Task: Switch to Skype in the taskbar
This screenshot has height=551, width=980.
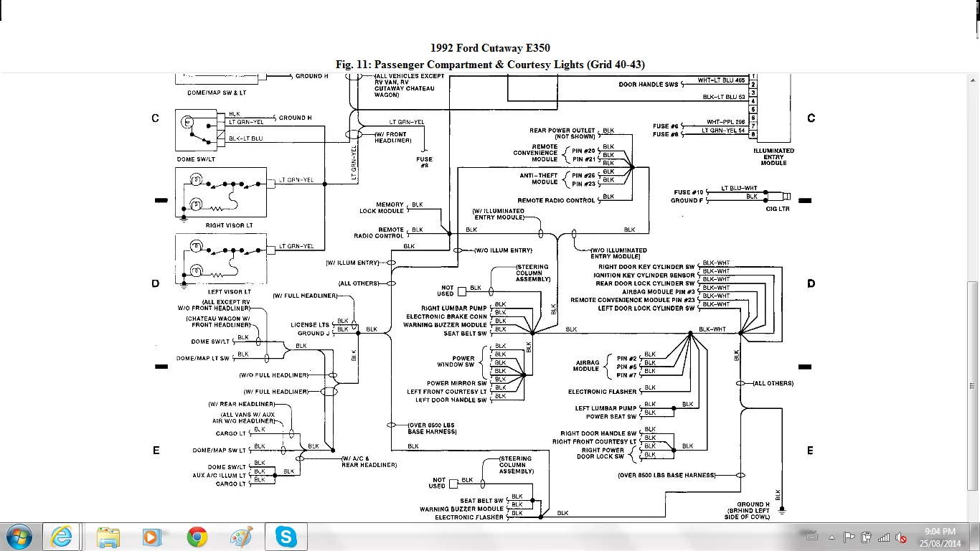Action: [286, 537]
